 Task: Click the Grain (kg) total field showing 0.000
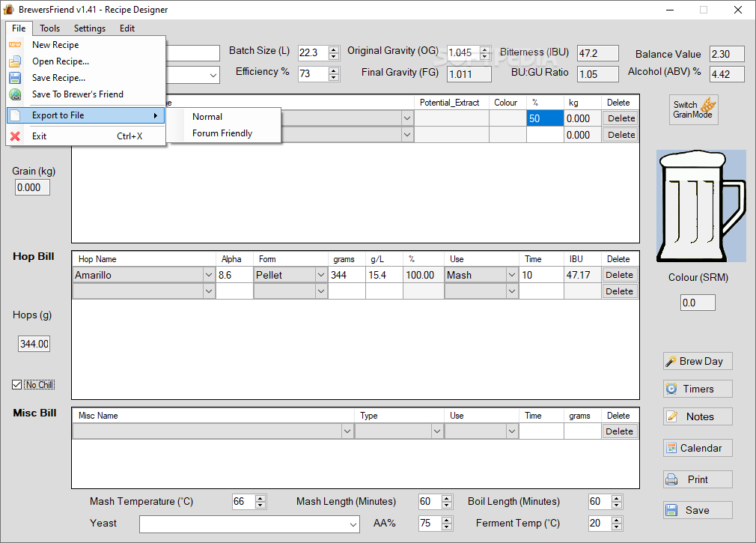click(x=32, y=187)
